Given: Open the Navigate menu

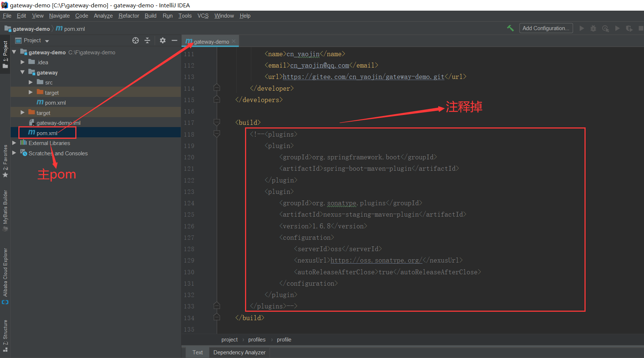Looking at the screenshot, I should pyautogui.click(x=60, y=16).
